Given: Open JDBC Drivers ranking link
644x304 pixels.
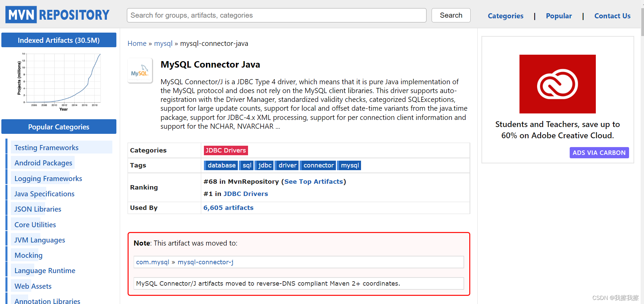Looking at the screenshot, I should [246, 194].
